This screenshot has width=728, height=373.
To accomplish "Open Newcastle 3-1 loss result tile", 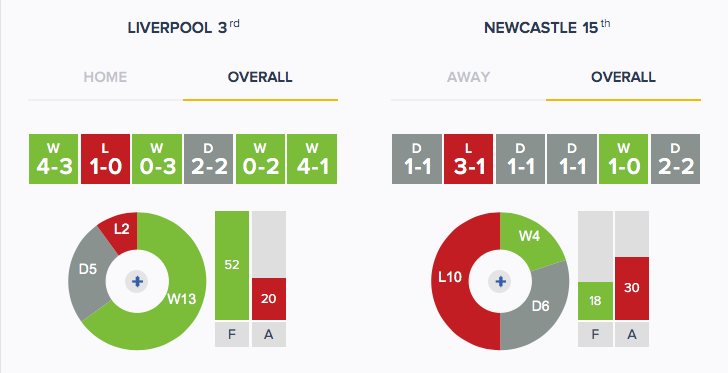I will pyautogui.click(x=468, y=159).
